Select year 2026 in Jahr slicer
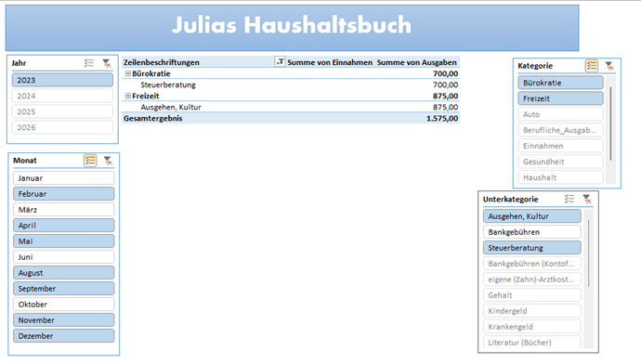Viewport: 641px width, 364px height. pyautogui.click(x=62, y=127)
